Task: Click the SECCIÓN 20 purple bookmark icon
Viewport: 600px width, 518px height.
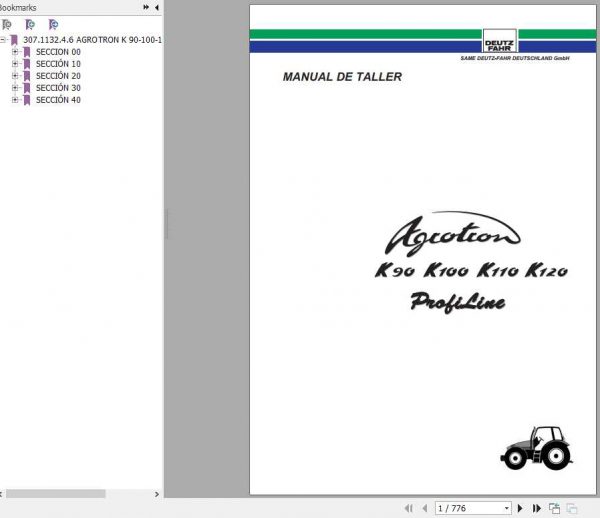Action: coord(27,76)
